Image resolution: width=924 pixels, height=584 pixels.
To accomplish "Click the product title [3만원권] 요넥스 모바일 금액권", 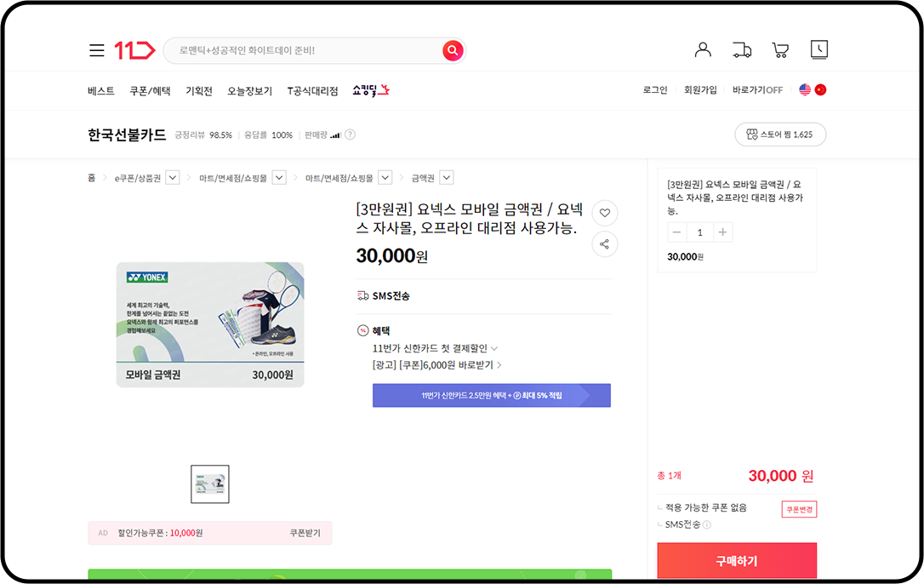I will pyautogui.click(x=470, y=218).
